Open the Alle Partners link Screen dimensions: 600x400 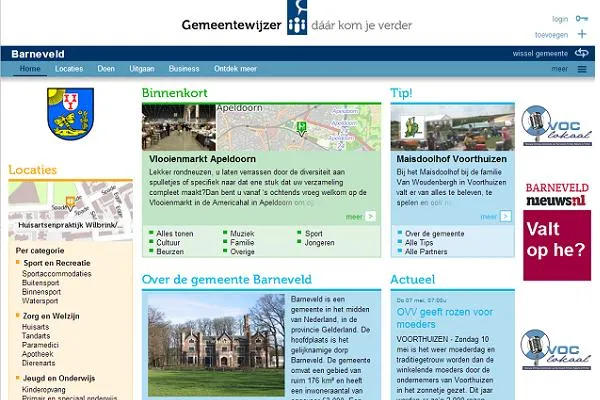(x=426, y=252)
